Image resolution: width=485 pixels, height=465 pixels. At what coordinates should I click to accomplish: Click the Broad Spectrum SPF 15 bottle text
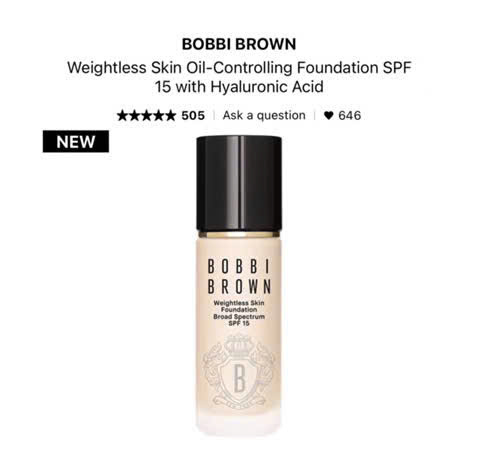pos(239,320)
